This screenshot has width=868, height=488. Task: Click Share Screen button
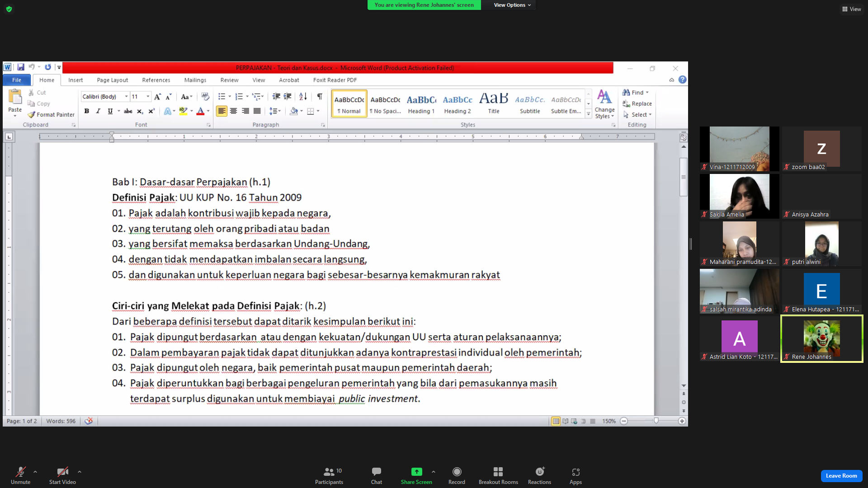[416, 476]
